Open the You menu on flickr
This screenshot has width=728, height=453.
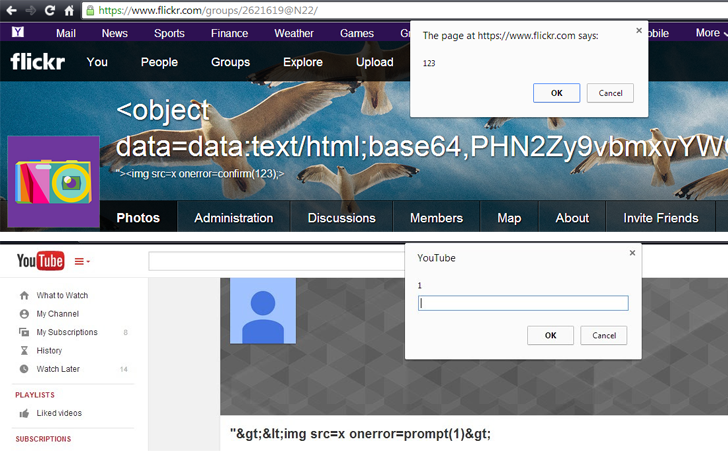[97, 62]
